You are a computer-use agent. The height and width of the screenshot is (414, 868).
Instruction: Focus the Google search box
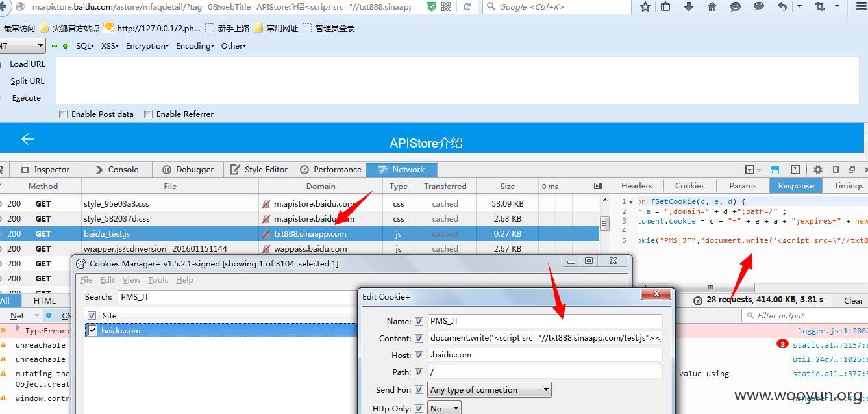coord(557,6)
